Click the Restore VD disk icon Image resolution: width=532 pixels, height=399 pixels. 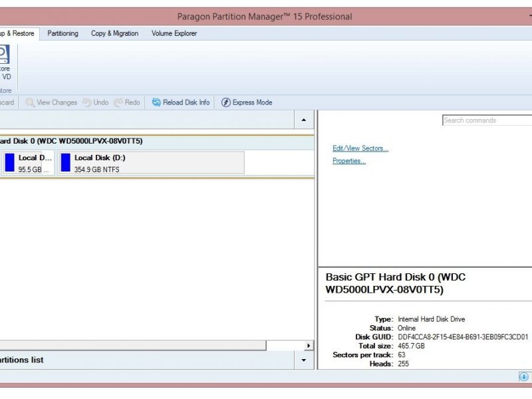[x=4, y=54]
